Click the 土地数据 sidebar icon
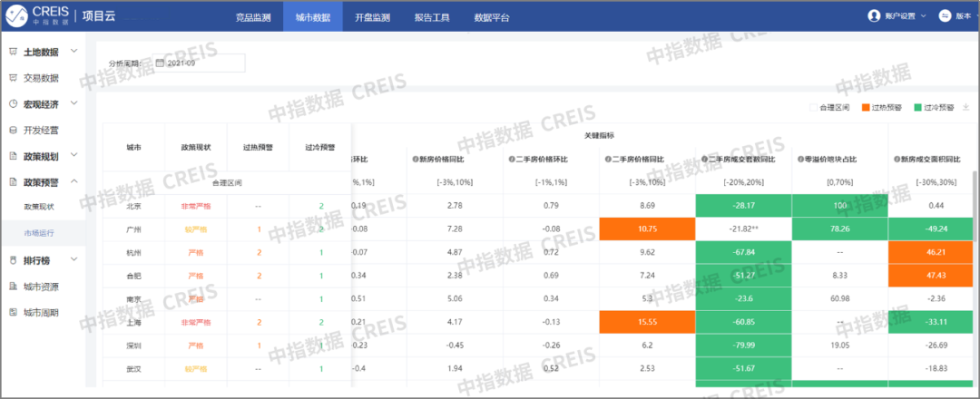 pyautogui.click(x=13, y=51)
